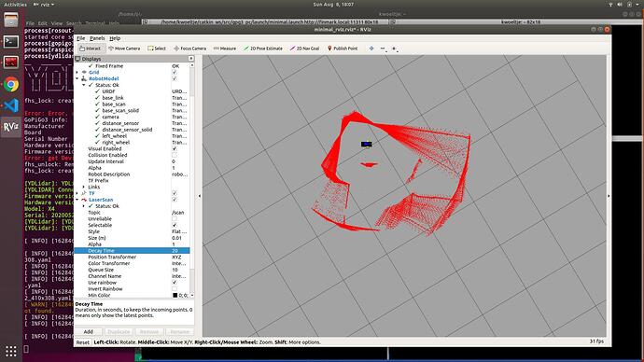Viewport: 644px width, 362px height.
Task: Collapse left panel using the viewport edge arrow
Action: pyautogui.click(x=200, y=196)
